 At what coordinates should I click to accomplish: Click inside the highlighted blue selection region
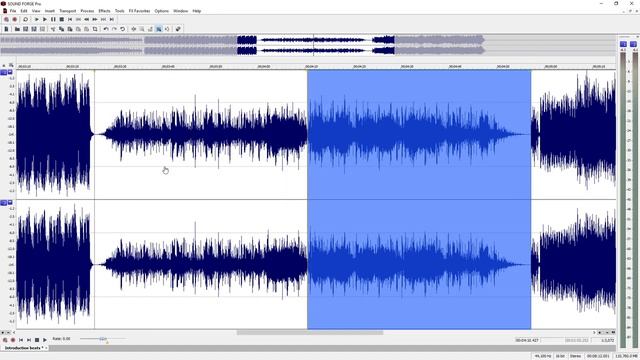click(419, 199)
